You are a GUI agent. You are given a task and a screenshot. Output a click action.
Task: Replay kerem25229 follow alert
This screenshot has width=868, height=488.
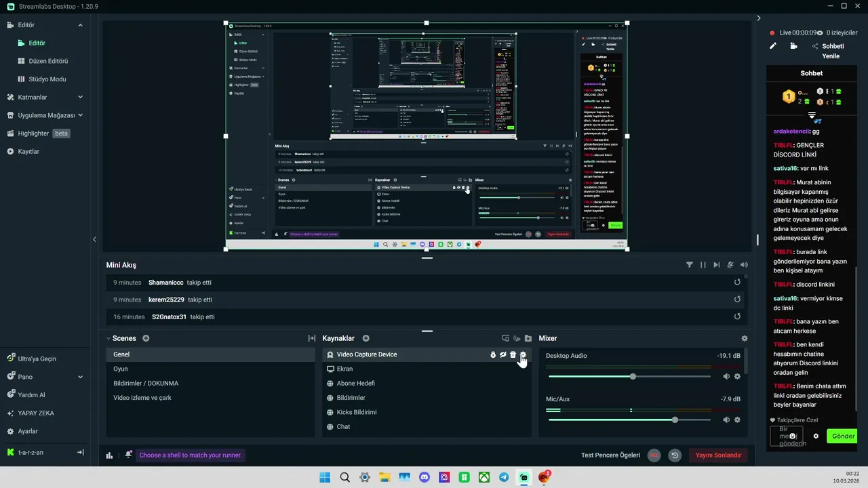(x=737, y=300)
